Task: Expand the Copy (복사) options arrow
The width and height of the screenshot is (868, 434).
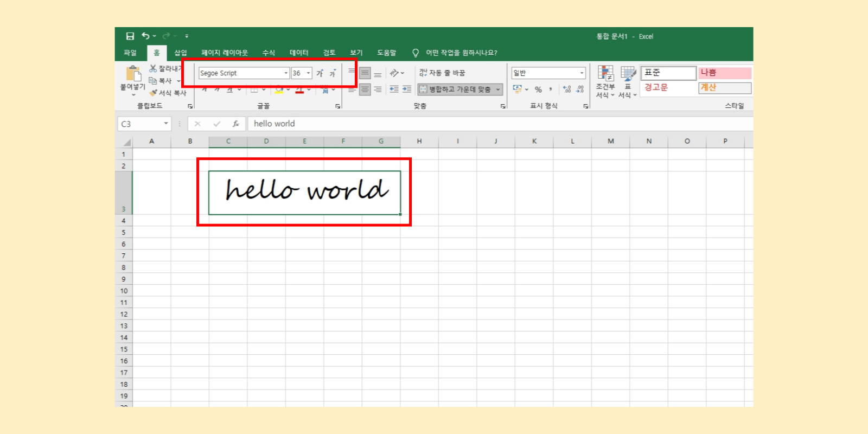Action: point(178,81)
